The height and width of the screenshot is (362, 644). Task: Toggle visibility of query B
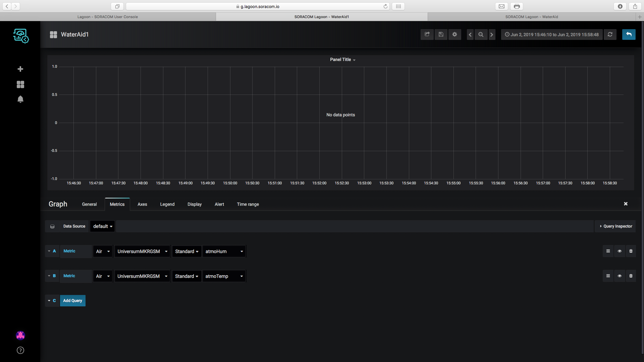click(619, 276)
